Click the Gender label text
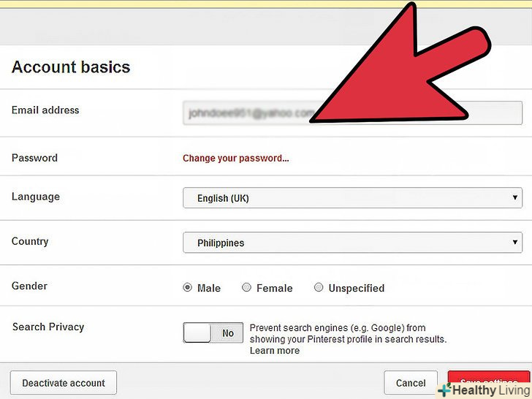This screenshot has height=399, width=532. coord(29,286)
